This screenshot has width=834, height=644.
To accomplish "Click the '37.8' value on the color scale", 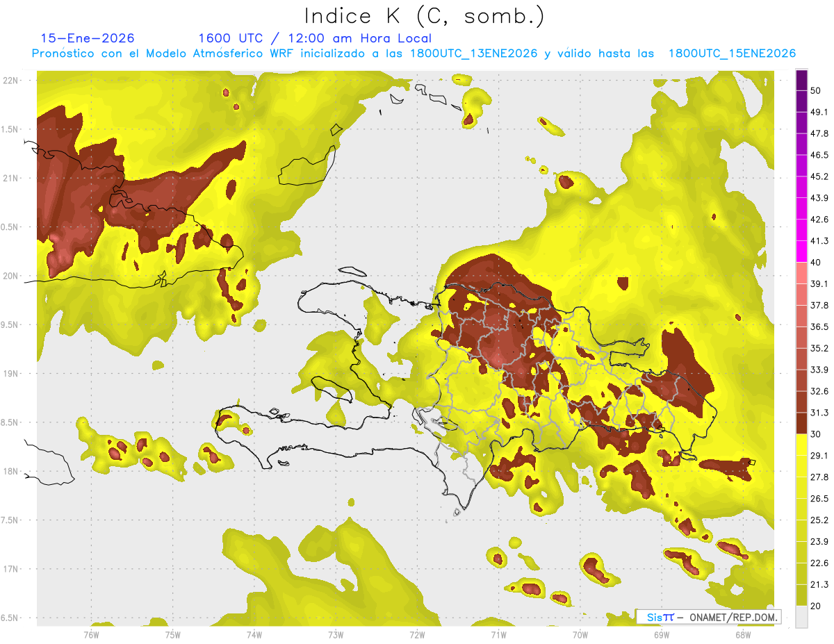I will [x=819, y=306].
